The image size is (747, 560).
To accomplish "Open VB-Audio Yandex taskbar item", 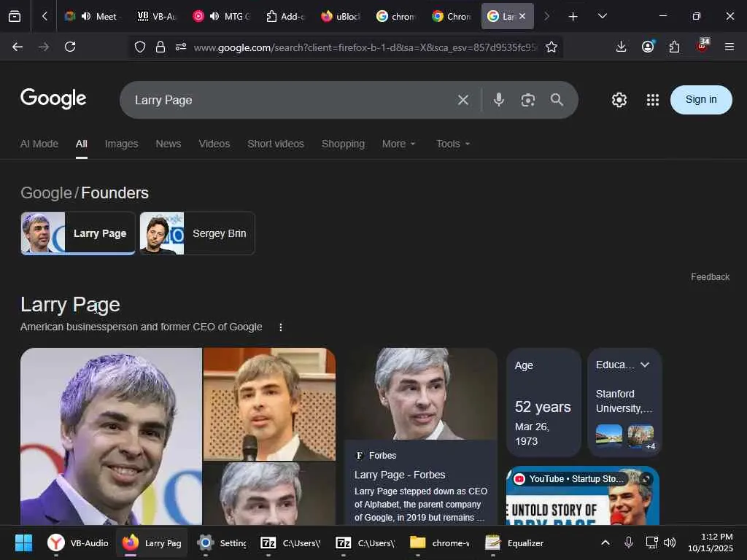I will (78, 542).
